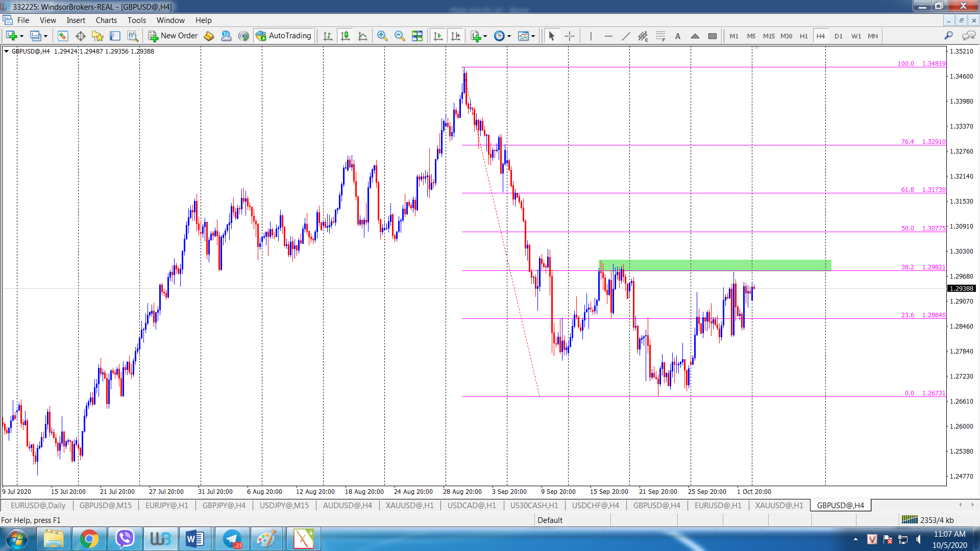This screenshot has height=551, width=980.
Task: Switch to USDCHF@,H4 chart tab
Action: pos(595,505)
